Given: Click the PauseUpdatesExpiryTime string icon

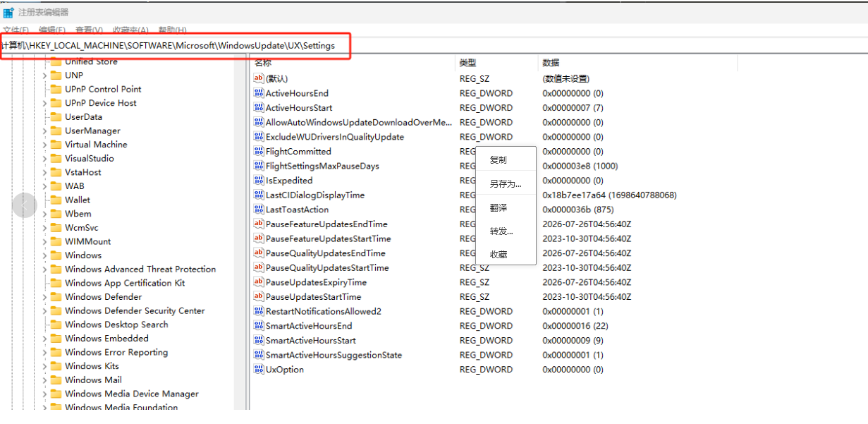Looking at the screenshot, I should coord(259,282).
